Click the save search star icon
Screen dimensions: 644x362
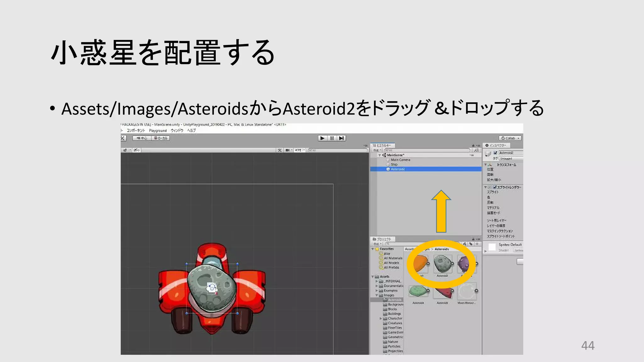[x=477, y=244]
